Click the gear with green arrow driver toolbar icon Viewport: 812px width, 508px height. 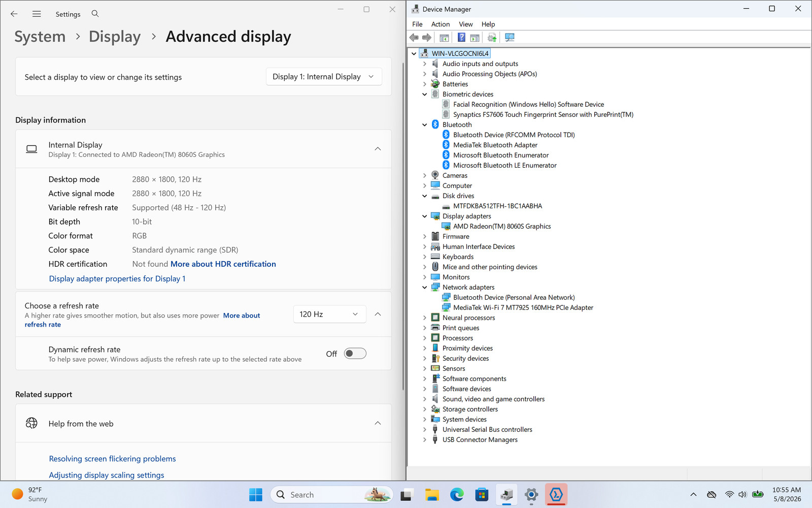coord(492,38)
